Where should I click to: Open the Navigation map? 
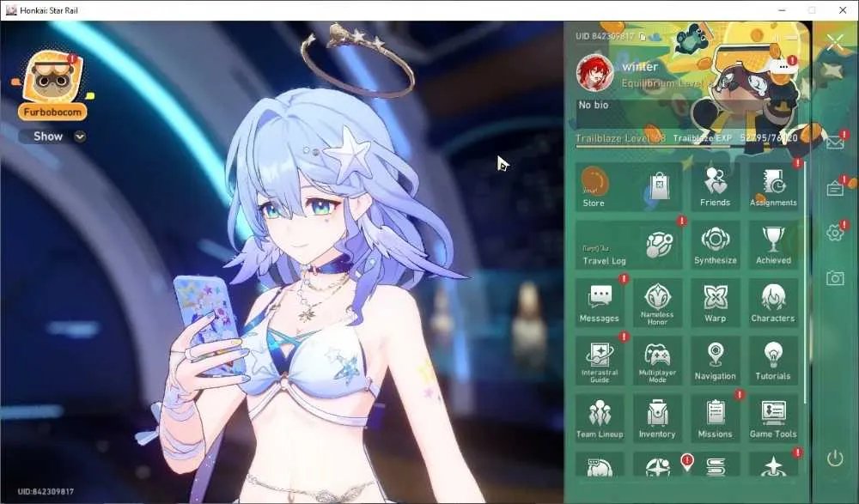pos(715,361)
